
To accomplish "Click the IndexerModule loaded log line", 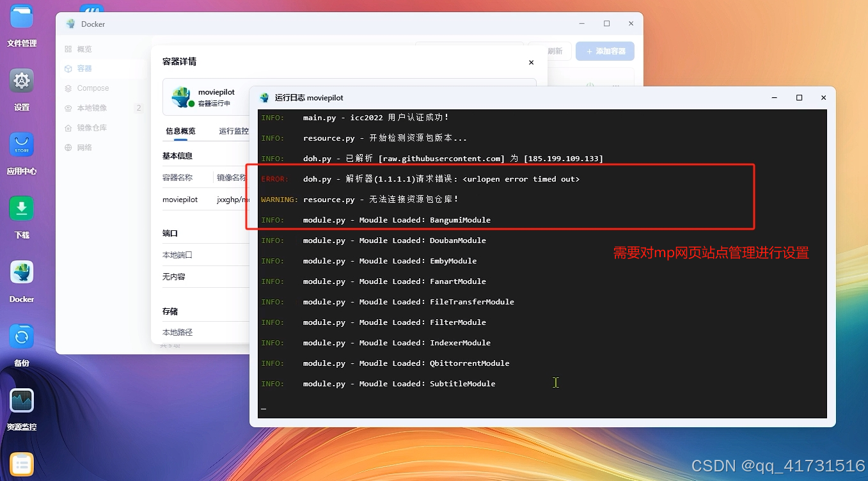I will pos(376,343).
